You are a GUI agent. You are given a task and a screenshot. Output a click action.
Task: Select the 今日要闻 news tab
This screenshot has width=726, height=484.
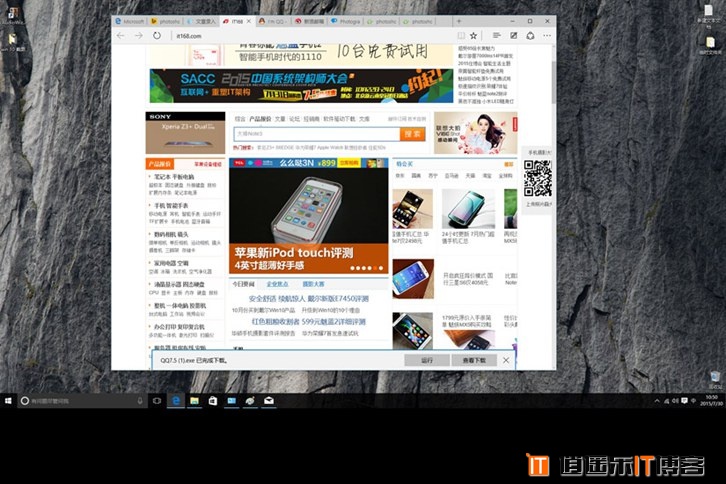coord(243,284)
